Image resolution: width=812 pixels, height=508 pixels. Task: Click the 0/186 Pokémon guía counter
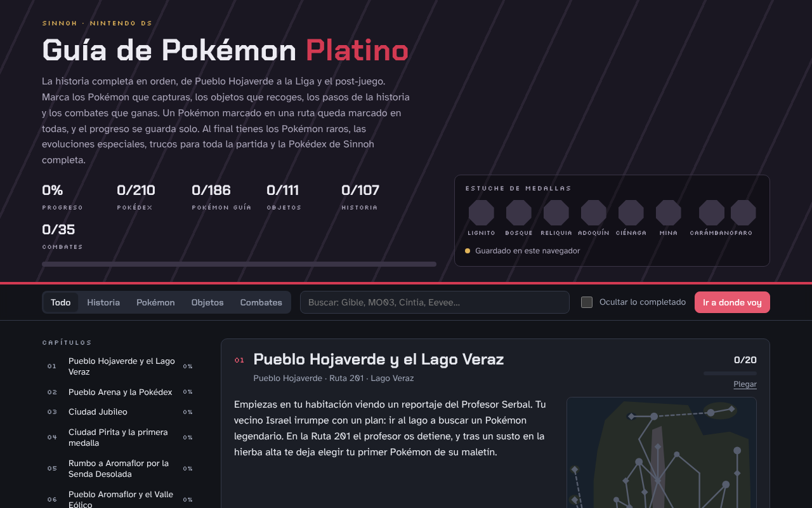point(221,196)
